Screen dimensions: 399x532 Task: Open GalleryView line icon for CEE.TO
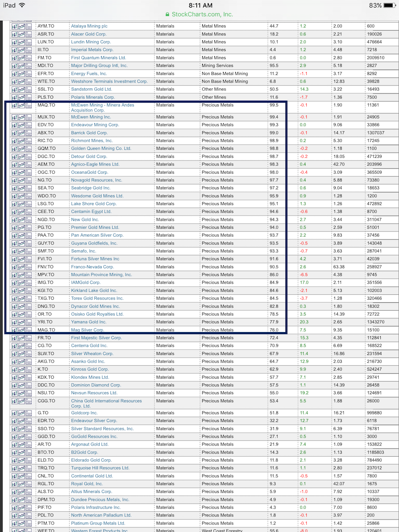click(x=21, y=211)
